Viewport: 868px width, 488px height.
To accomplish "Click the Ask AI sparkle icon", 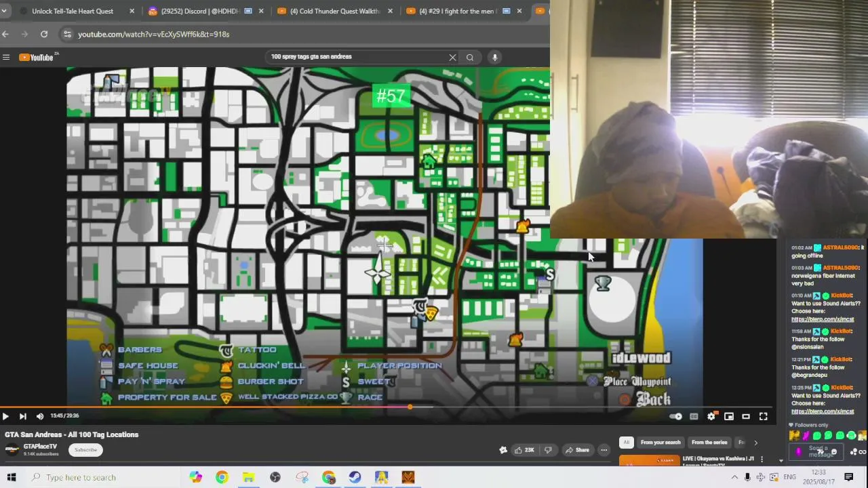I will tap(502, 450).
